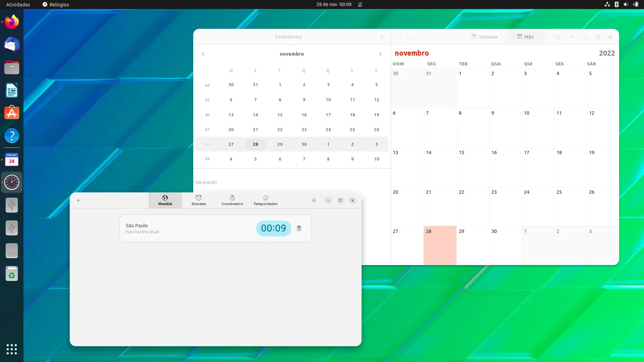Select highlighted day 28 in month grid
The width and height of the screenshot is (644, 362).
440,246
